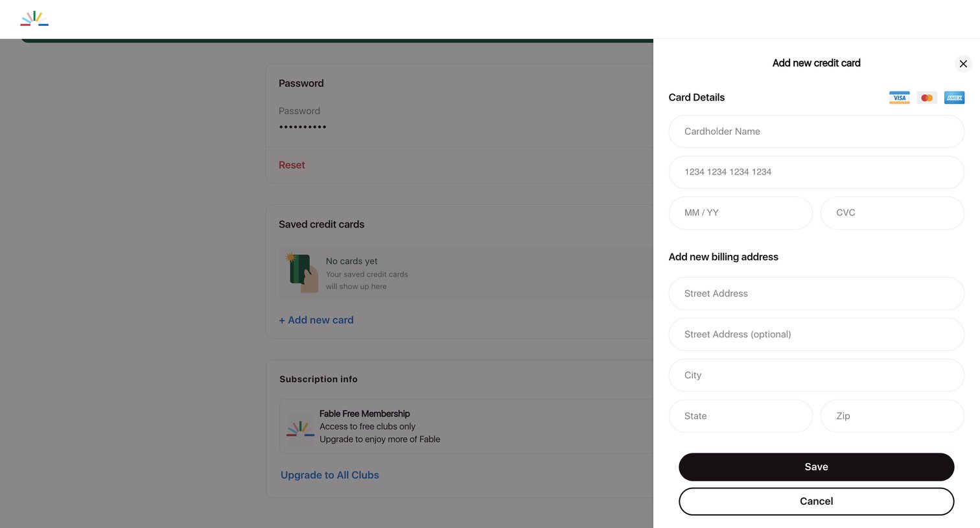Focus the first Street Address field
The width and height of the screenshot is (980, 528).
(x=816, y=293)
